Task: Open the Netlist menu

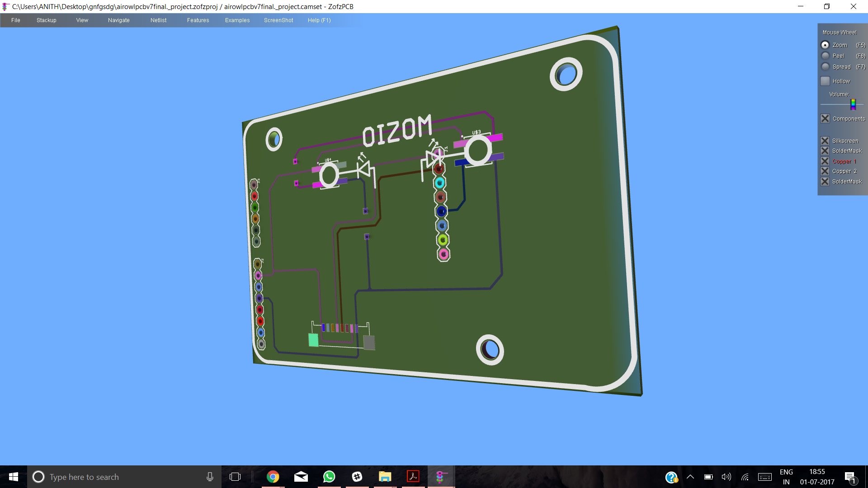Action: (x=158, y=20)
